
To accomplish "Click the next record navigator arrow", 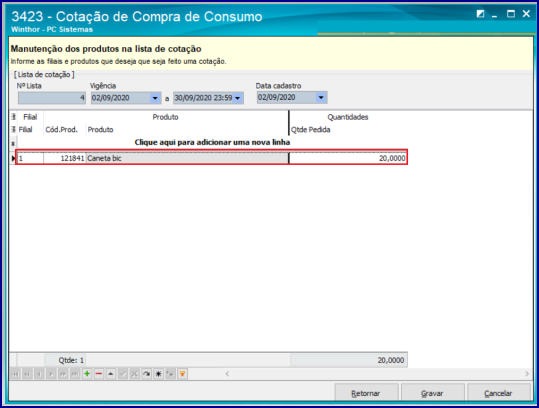I will point(51,374).
